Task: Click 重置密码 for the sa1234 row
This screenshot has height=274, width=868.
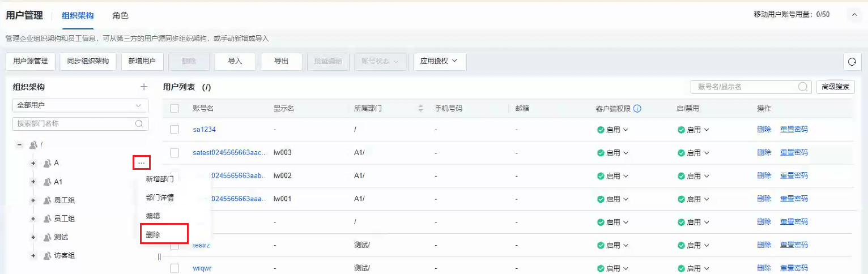Action: coord(794,130)
